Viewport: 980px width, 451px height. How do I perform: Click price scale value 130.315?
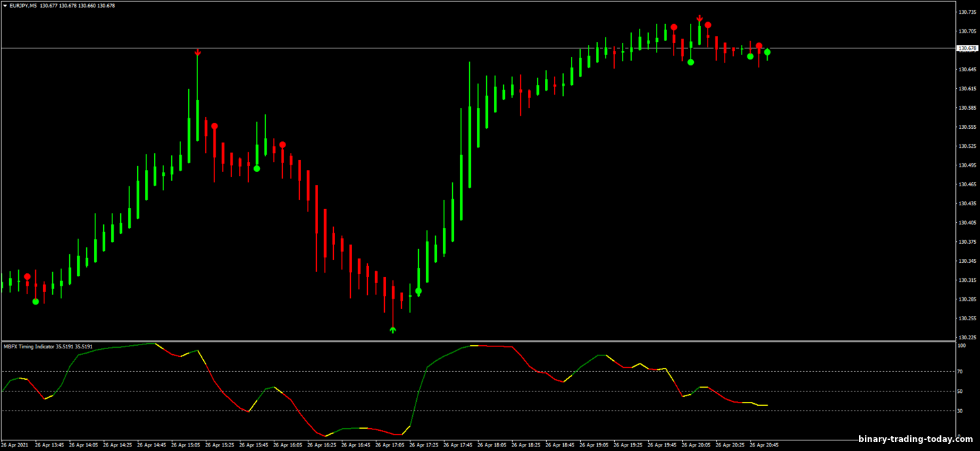click(x=968, y=280)
